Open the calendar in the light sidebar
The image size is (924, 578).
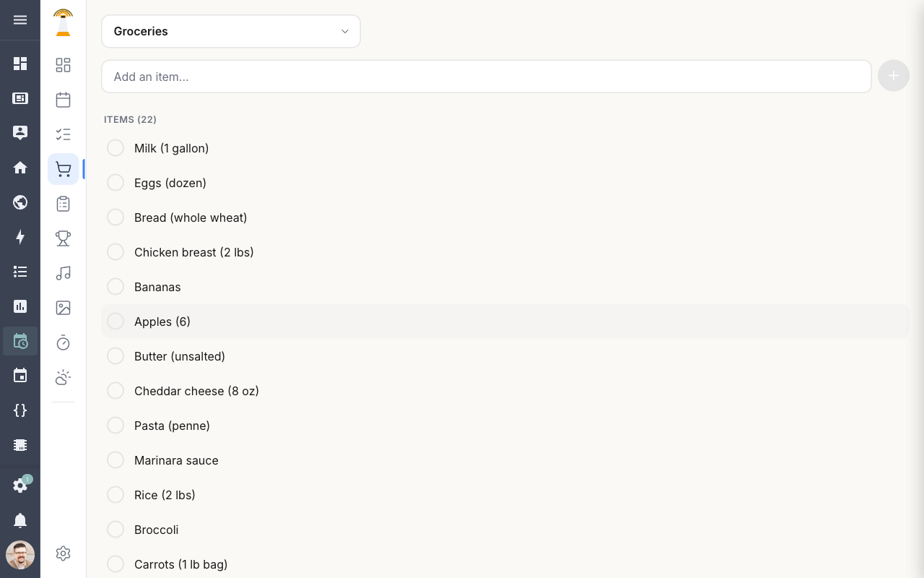[x=63, y=99]
